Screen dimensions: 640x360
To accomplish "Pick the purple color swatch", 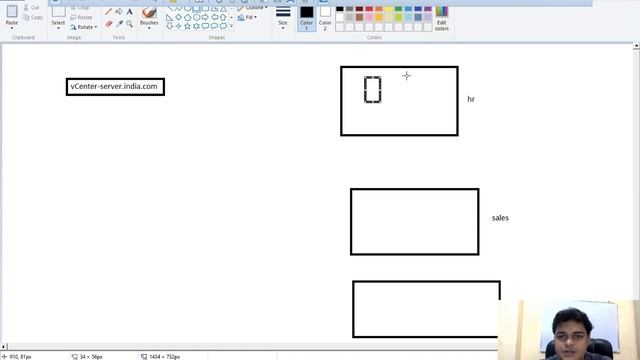I will tap(428, 9).
